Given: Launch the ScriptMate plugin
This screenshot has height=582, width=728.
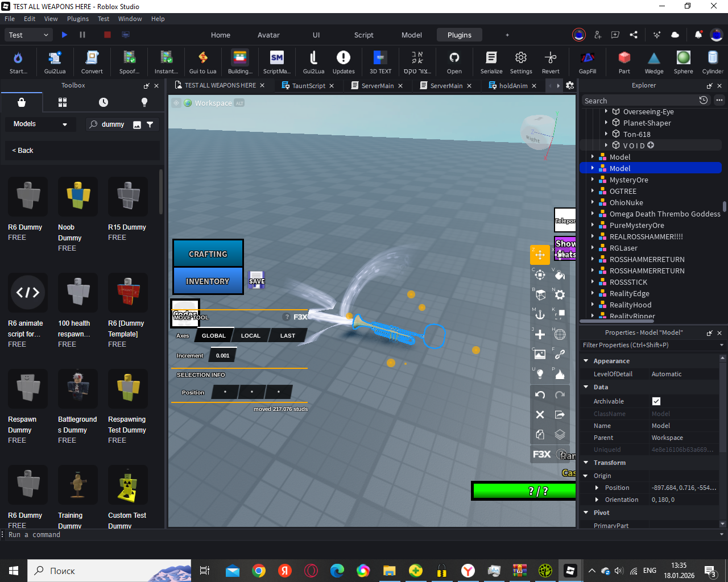Looking at the screenshot, I should pyautogui.click(x=277, y=62).
